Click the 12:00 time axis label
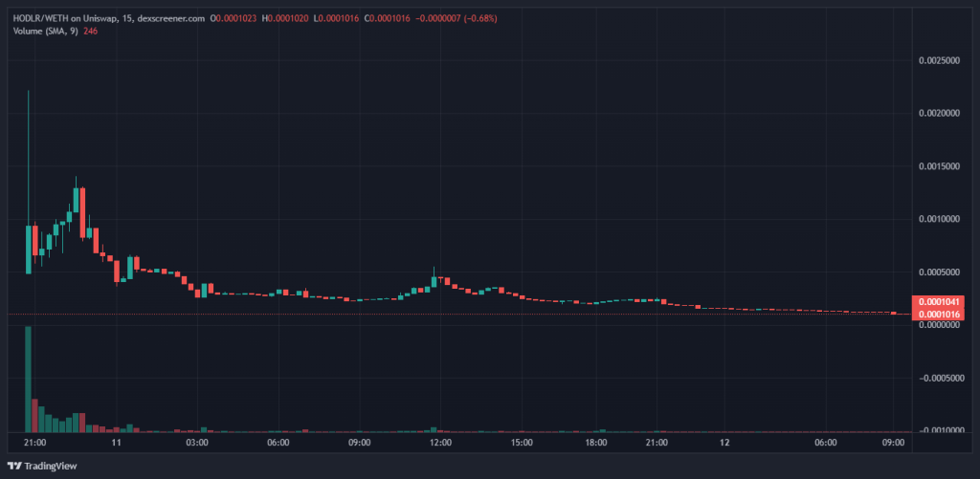980x479 pixels. point(440,443)
